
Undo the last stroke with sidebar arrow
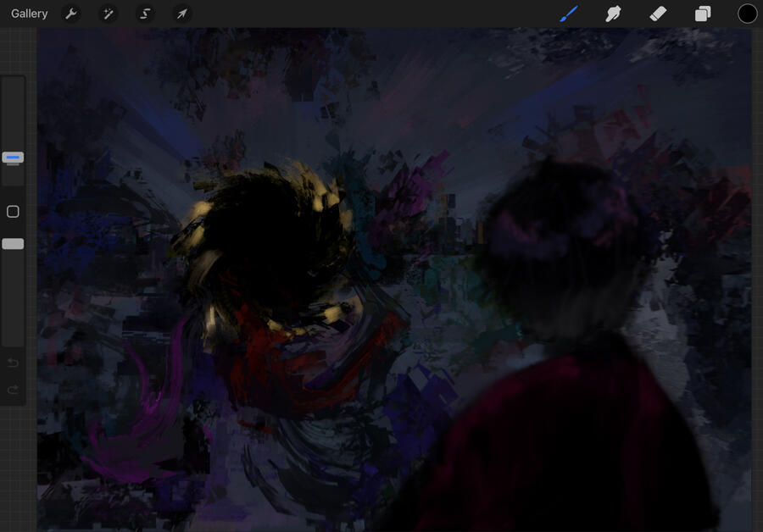tap(13, 363)
